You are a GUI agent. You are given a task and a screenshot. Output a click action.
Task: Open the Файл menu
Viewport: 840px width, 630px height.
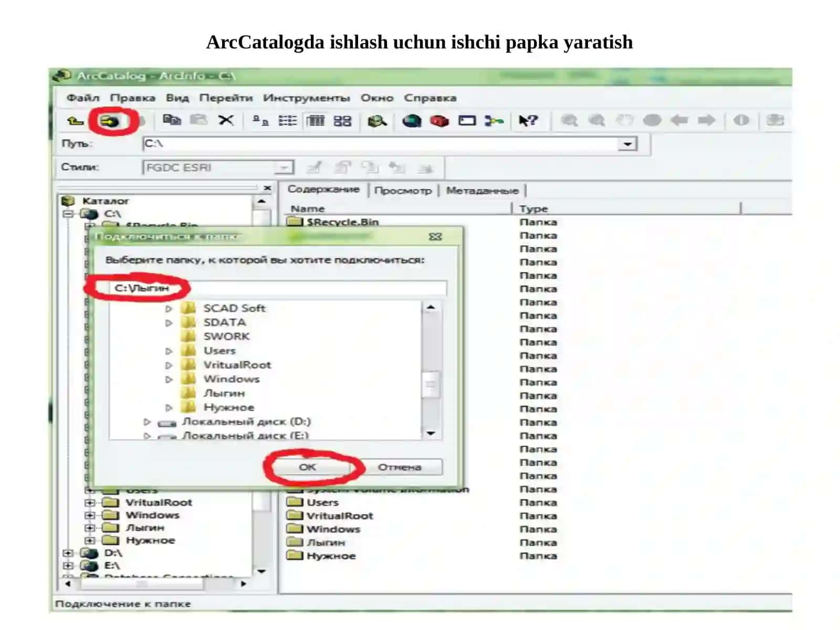click(x=83, y=98)
